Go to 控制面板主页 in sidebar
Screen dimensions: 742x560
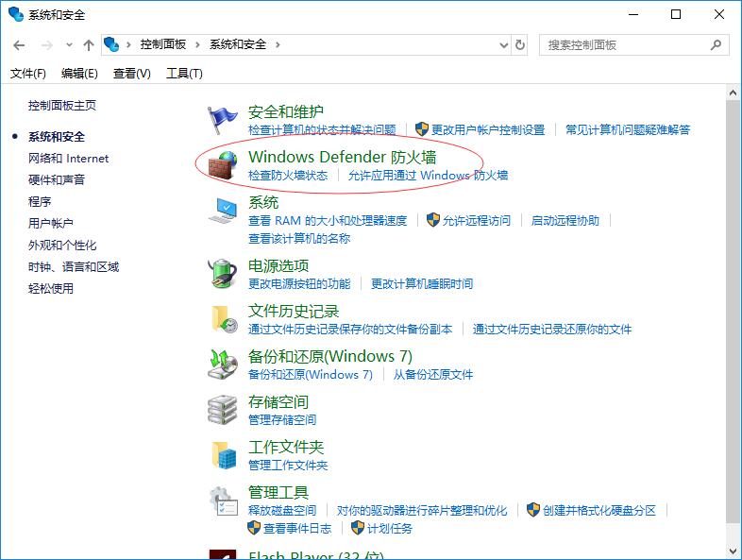click(62, 105)
